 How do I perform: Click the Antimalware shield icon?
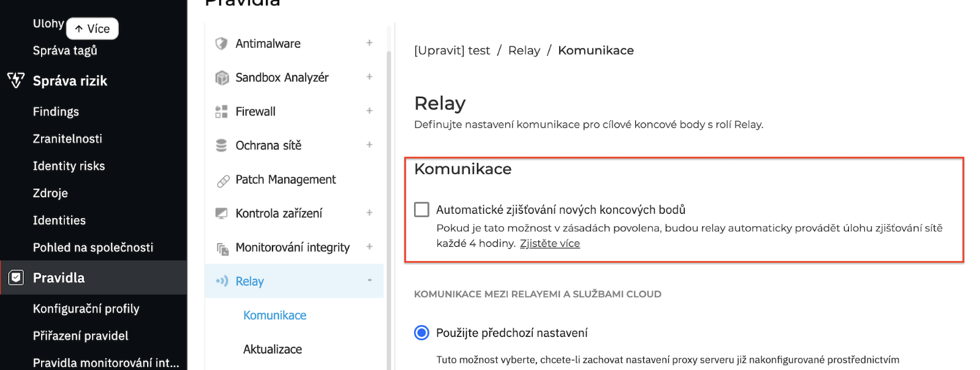[x=222, y=43]
